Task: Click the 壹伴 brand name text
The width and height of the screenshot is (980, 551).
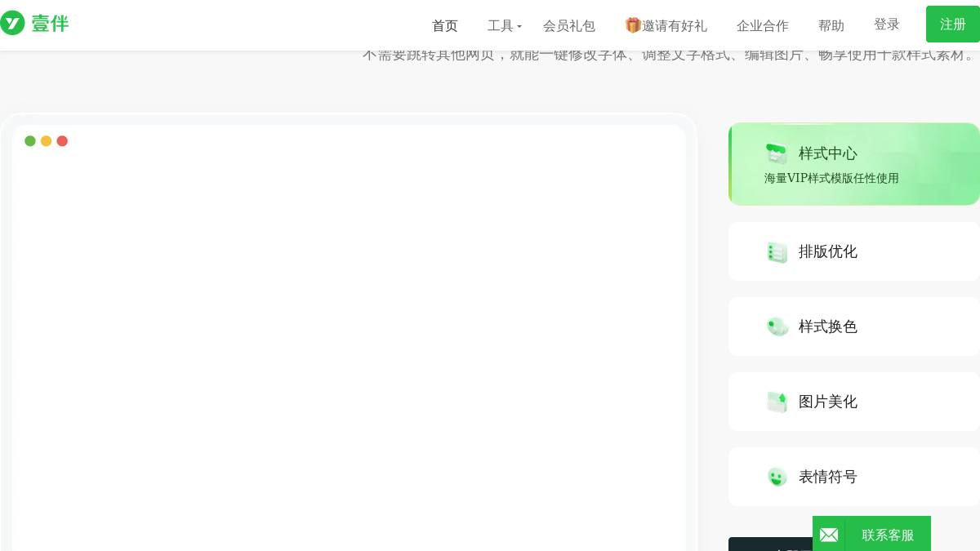Action: pos(50,24)
